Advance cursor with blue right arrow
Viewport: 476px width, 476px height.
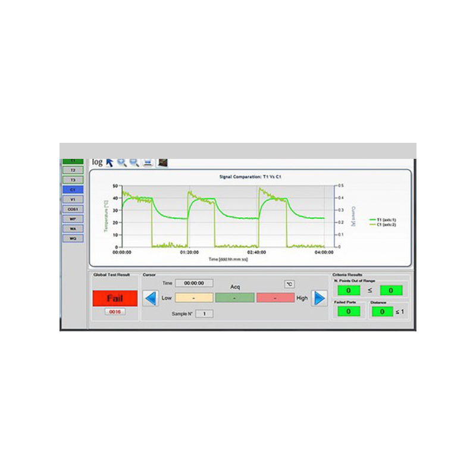tap(319, 297)
